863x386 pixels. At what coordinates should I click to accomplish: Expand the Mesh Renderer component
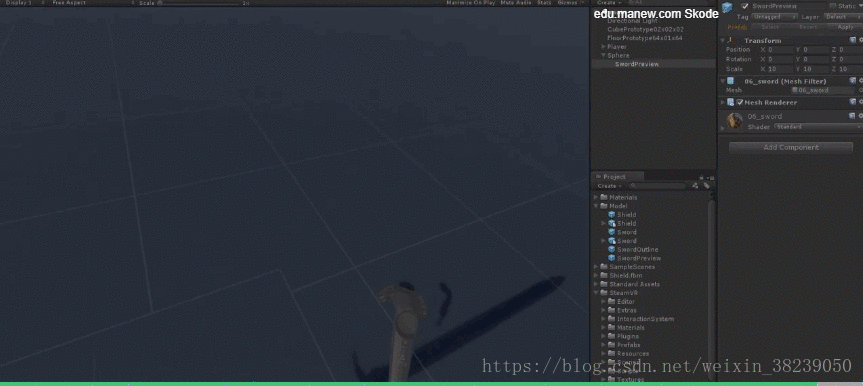pyautogui.click(x=723, y=102)
